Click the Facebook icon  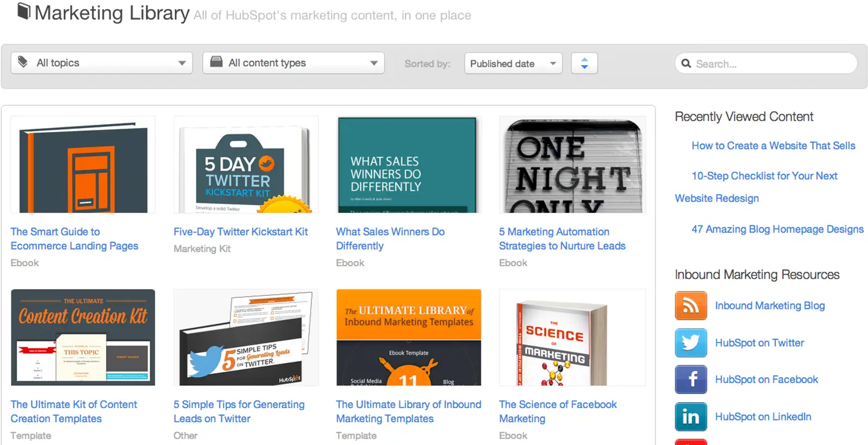coord(691,379)
